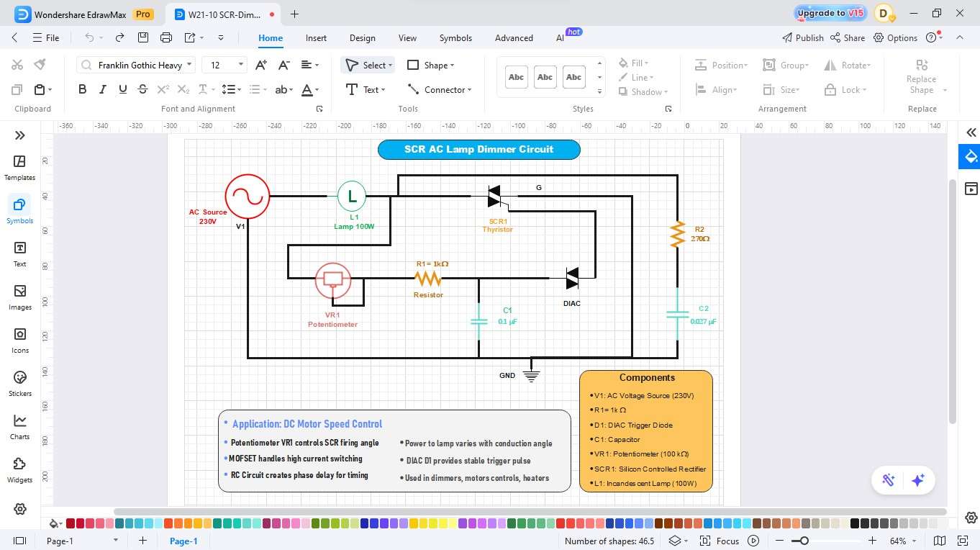The height and width of the screenshot is (550, 980).
Task: Open the Images panel in the sidebar
Action: (19, 297)
